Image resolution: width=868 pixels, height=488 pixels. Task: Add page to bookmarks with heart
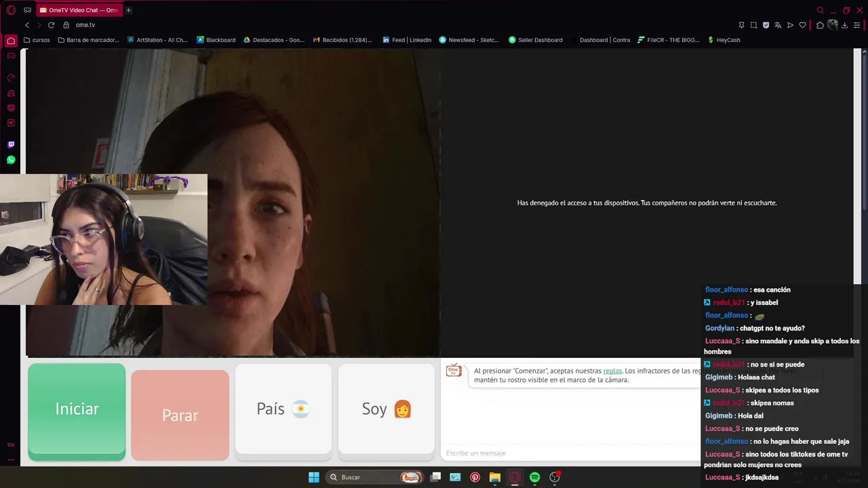(803, 25)
